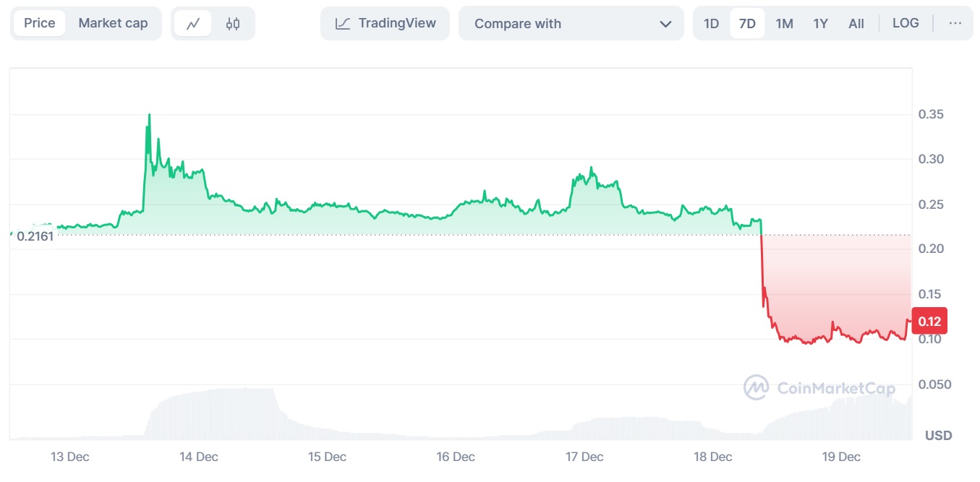The height and width of the screenshot is (482, 980).
Task: Click the 0.25 price axis label
Action: (931, 205)
